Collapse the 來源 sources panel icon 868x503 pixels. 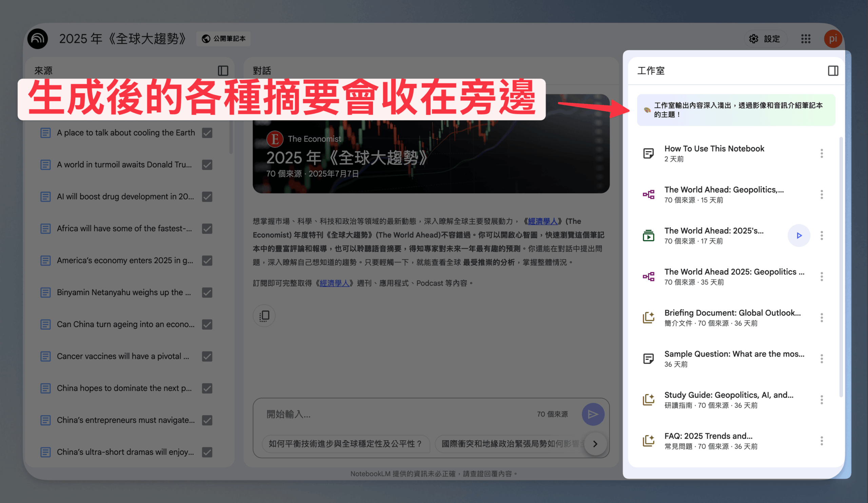click(223, 71)
